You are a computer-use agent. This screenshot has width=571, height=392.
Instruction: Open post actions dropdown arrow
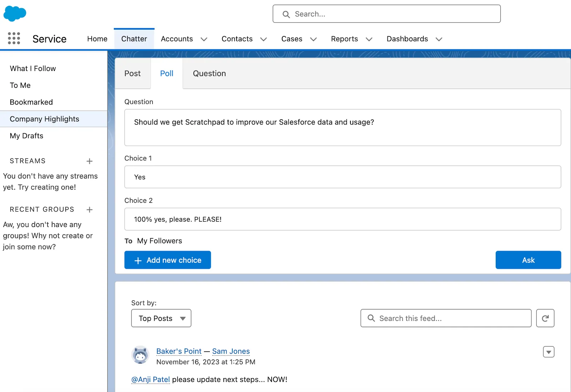coord(549,352)
